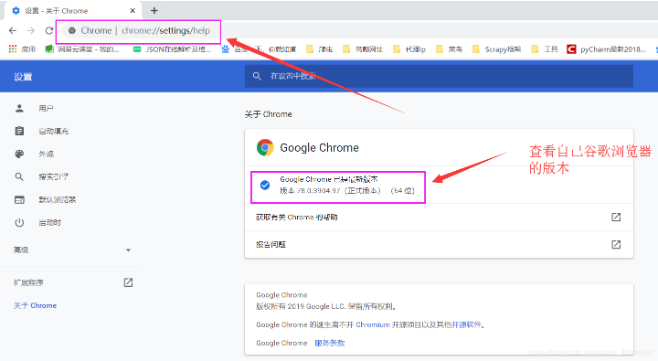Screen dimensions: 658x361
Task: Go back using the browser back arrow
Action: [x=13, y=31]
